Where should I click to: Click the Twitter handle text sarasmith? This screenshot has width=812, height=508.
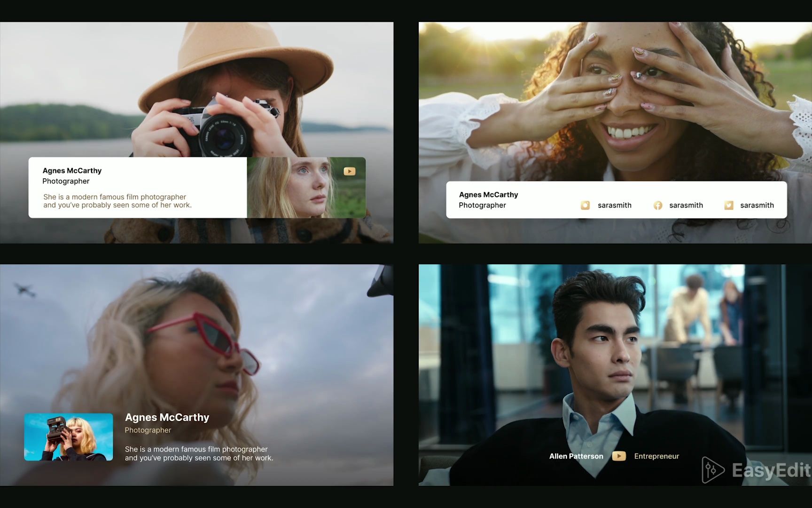757,205
